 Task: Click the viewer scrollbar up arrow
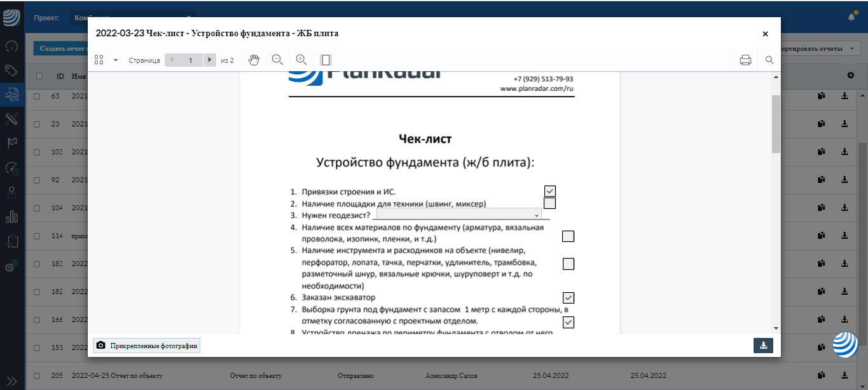coord(776,77)
